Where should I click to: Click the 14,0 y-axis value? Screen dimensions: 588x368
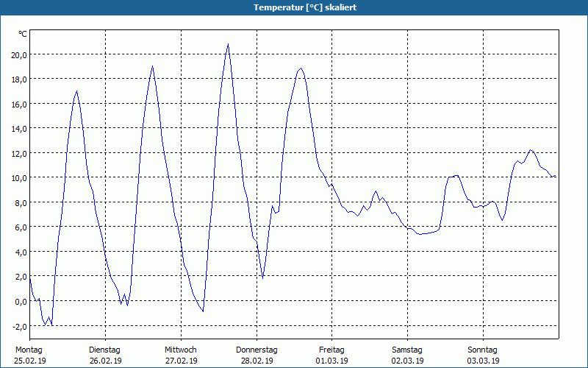[x=19, y=129]
